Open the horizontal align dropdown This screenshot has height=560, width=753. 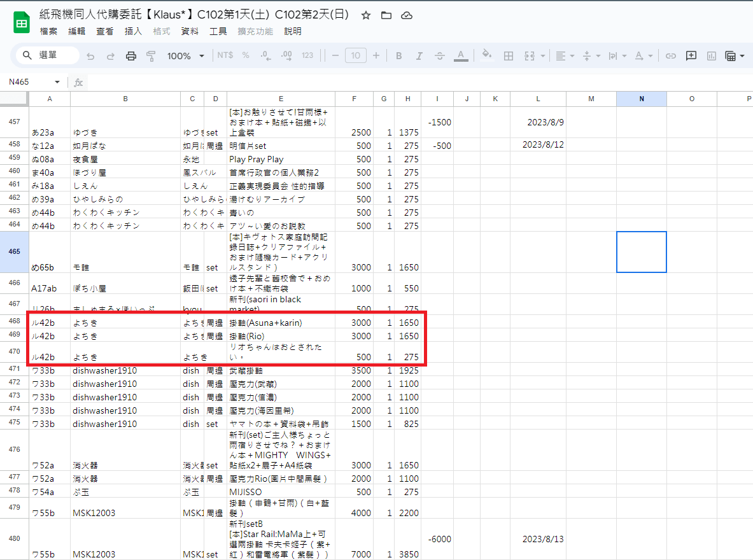[x=564, y=56]
